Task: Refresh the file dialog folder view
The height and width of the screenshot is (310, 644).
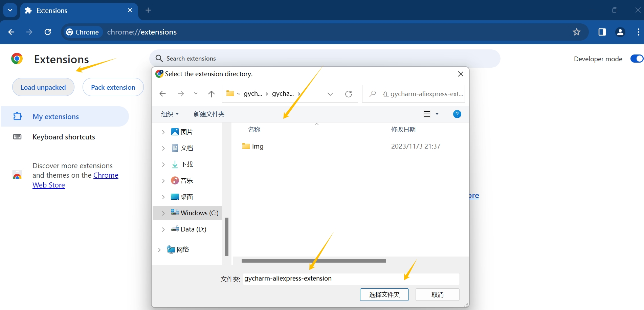Action: 349,94
